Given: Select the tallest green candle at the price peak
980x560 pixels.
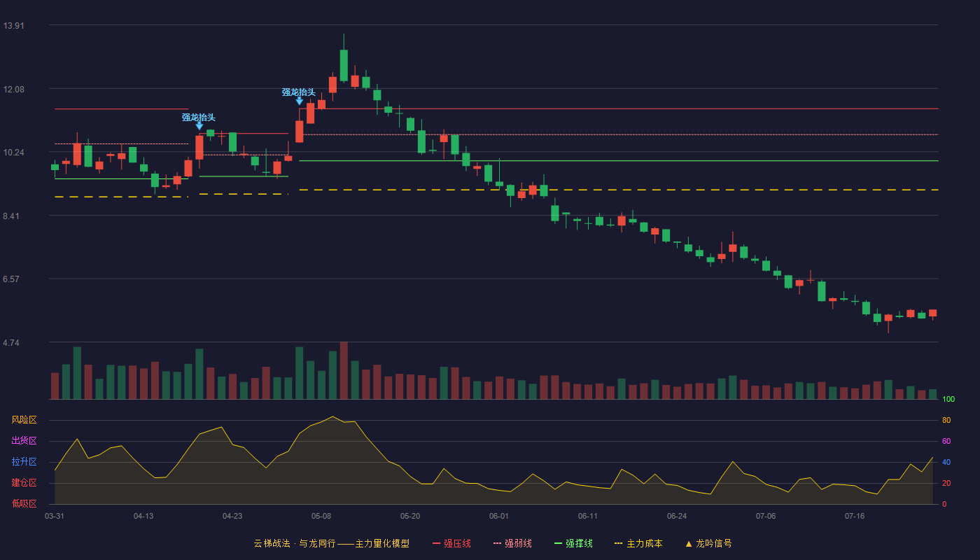Looking at the screenshot, I should 344,65.
